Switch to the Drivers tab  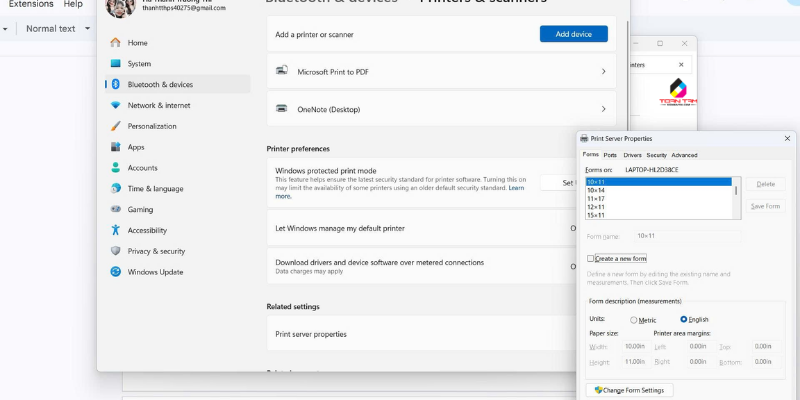click(x=632, y=155)
